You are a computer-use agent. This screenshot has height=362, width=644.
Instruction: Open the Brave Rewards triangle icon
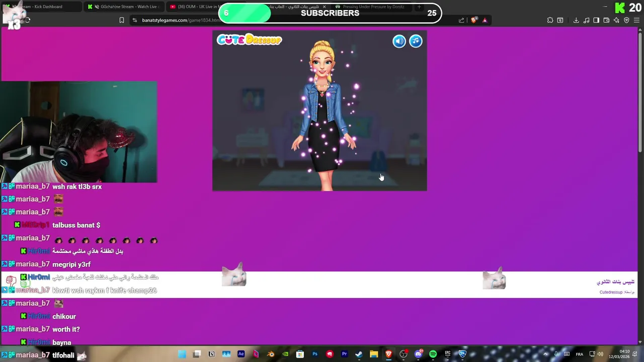(485, 20)
